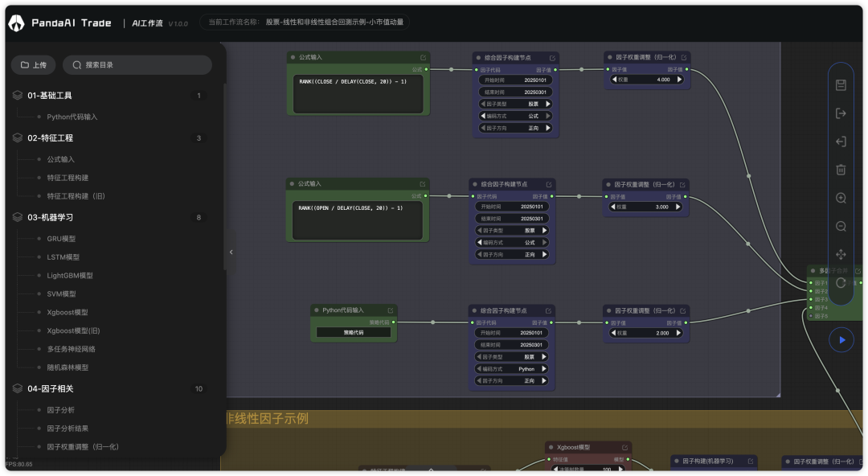This screenshot has height=476, width=868.
Task: Click the circular refresh icon in right toolbar
Action: 841,283
